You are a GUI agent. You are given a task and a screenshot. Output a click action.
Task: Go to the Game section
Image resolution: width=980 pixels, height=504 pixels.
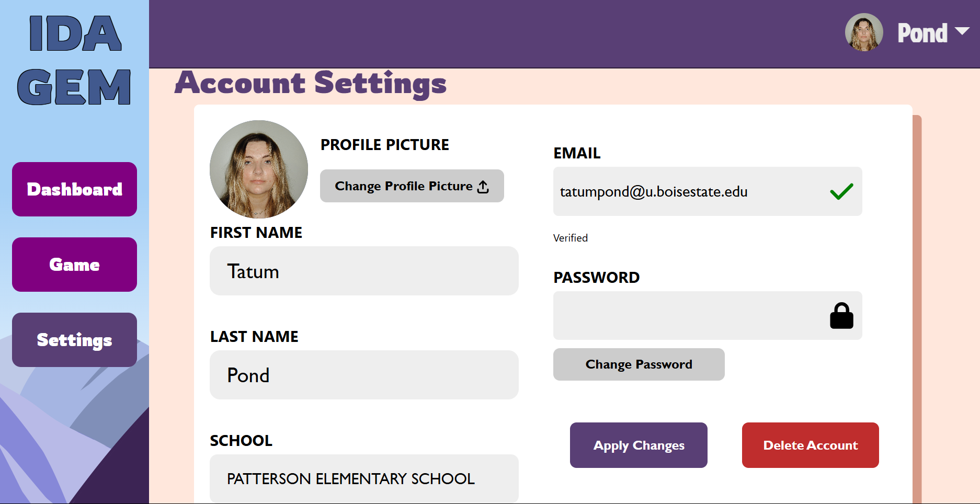(74, 265)
